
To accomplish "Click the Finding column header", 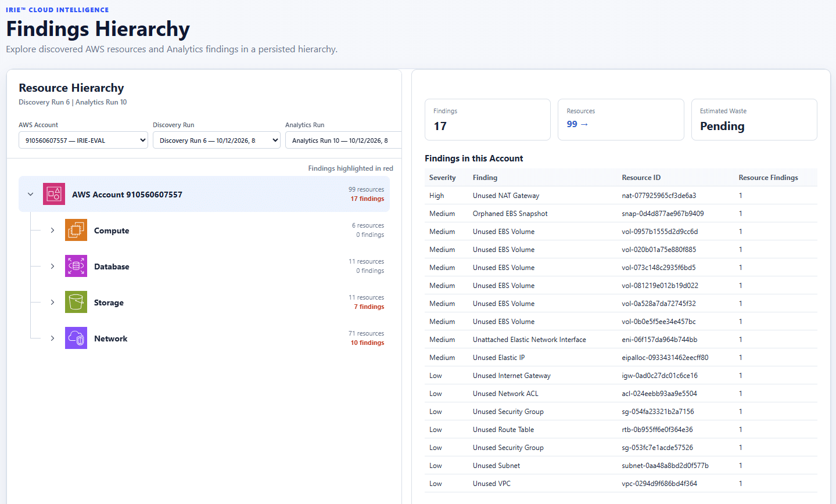I will click(485, 178).
